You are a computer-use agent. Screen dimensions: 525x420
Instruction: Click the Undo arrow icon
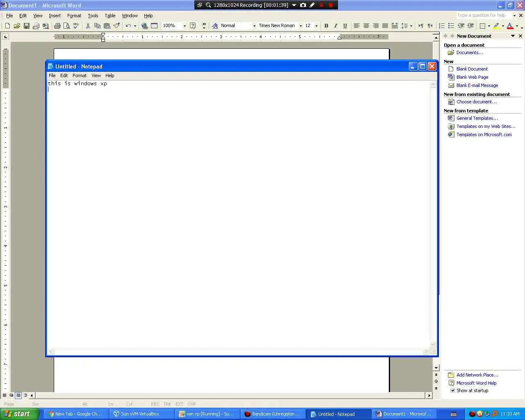point(128,25)
